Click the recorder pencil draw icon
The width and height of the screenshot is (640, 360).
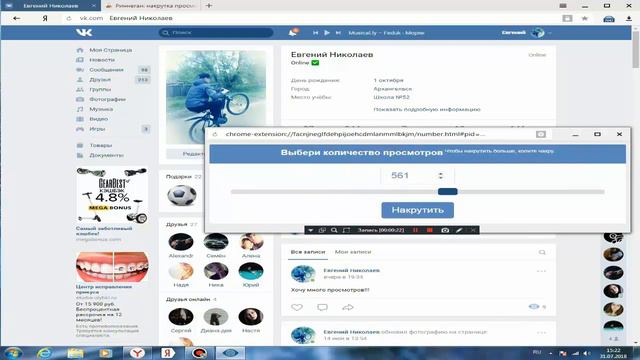point(459,230)
